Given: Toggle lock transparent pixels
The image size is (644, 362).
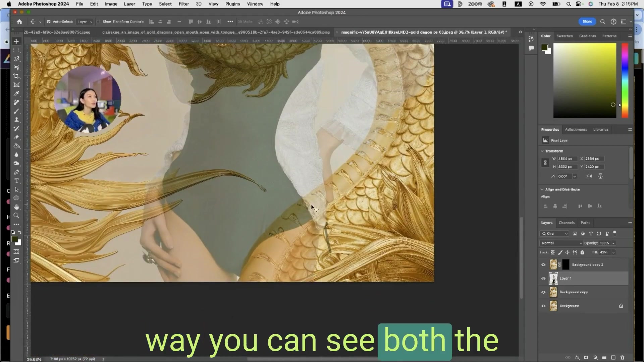Looking at the screenshot, I should [553, 252].
